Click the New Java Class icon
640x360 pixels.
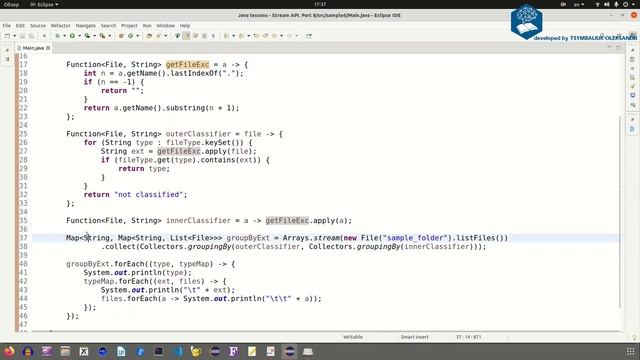(x=131, y=36)
